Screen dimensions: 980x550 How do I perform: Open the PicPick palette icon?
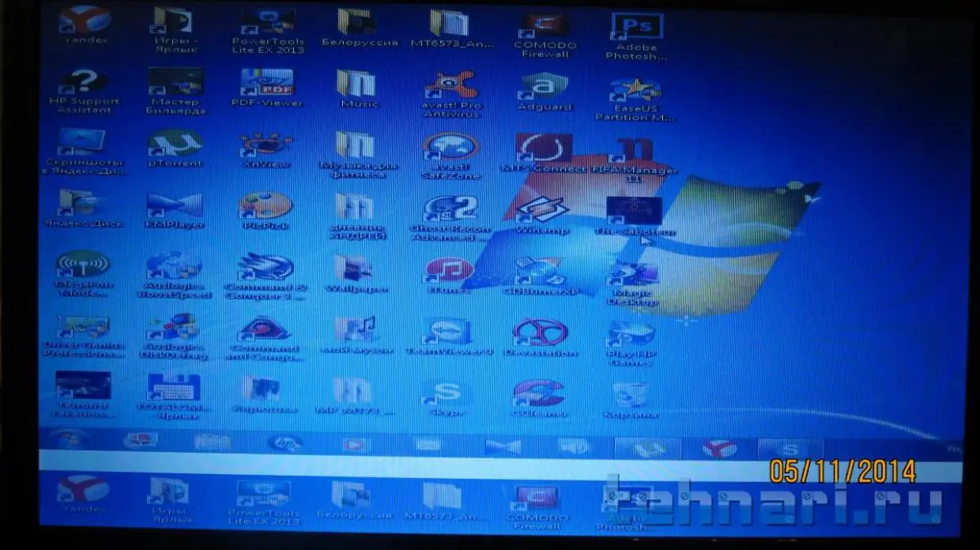[x=267, y=211]
